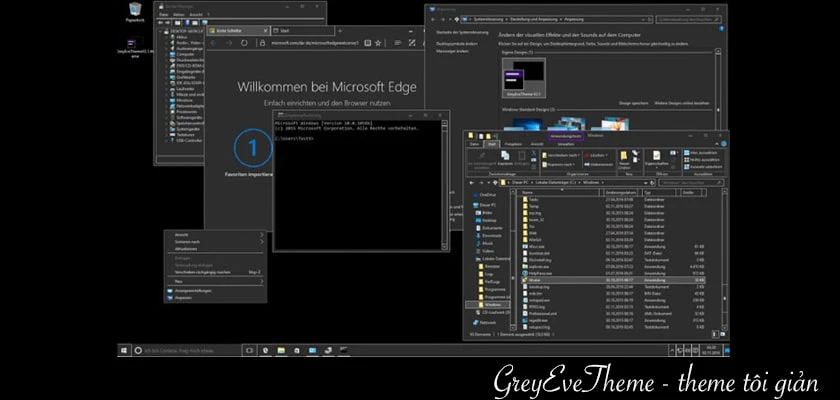The width and height of the screenshot is (840, 400).
Task: Click the Cortana search box on taskbar
Action: click(186, 350)
